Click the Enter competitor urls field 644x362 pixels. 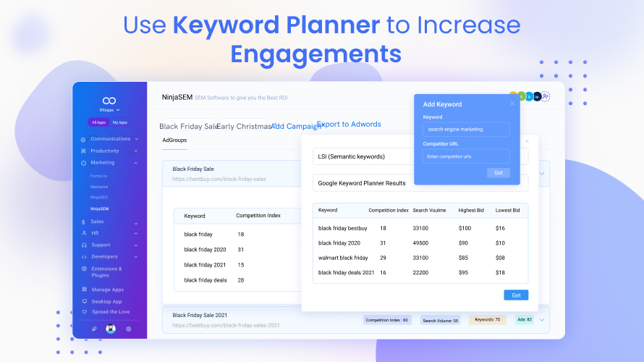click(x=466, y=156)
